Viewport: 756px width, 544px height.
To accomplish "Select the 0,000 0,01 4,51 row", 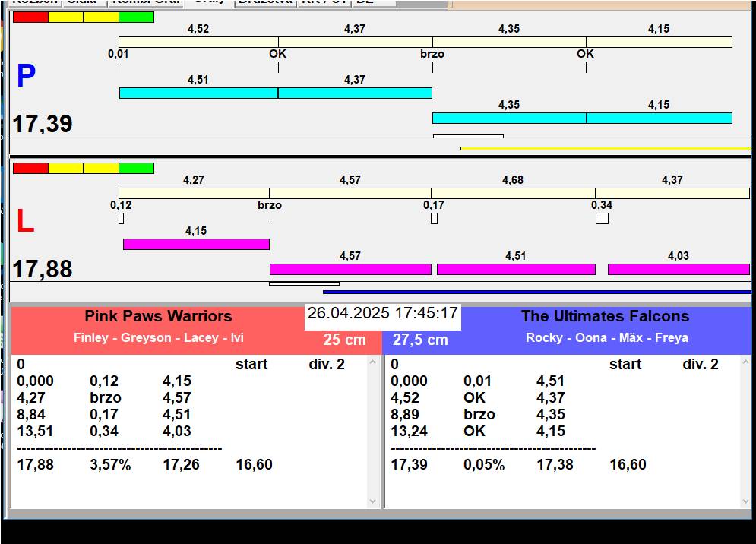I will 478,381.
